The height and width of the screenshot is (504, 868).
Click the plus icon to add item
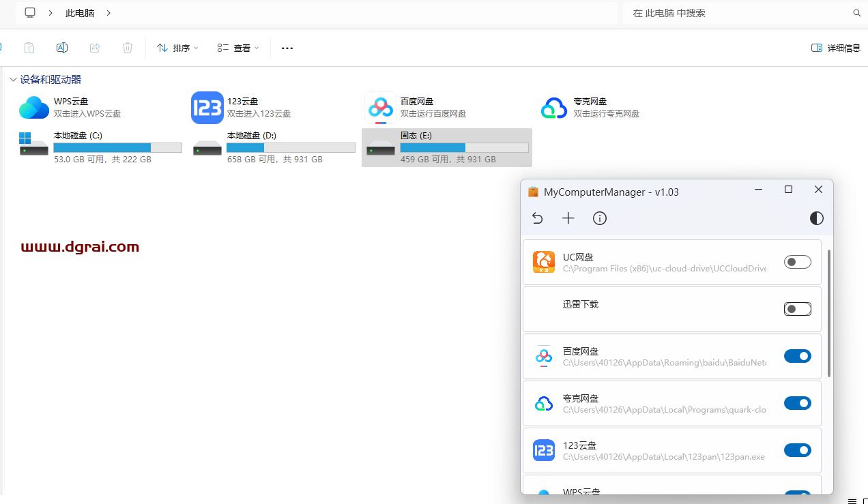568,218
